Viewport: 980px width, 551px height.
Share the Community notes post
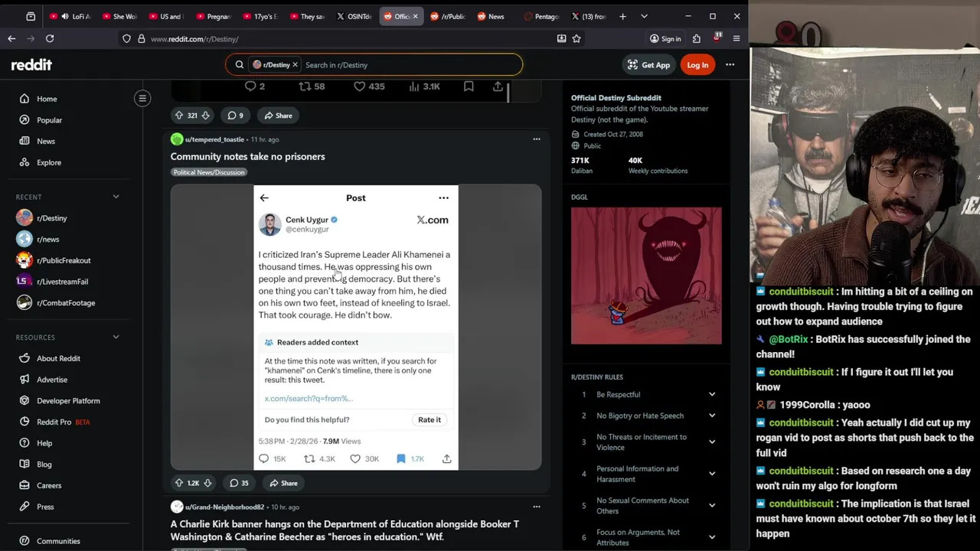pyautogui.click(x=283, y=483)
